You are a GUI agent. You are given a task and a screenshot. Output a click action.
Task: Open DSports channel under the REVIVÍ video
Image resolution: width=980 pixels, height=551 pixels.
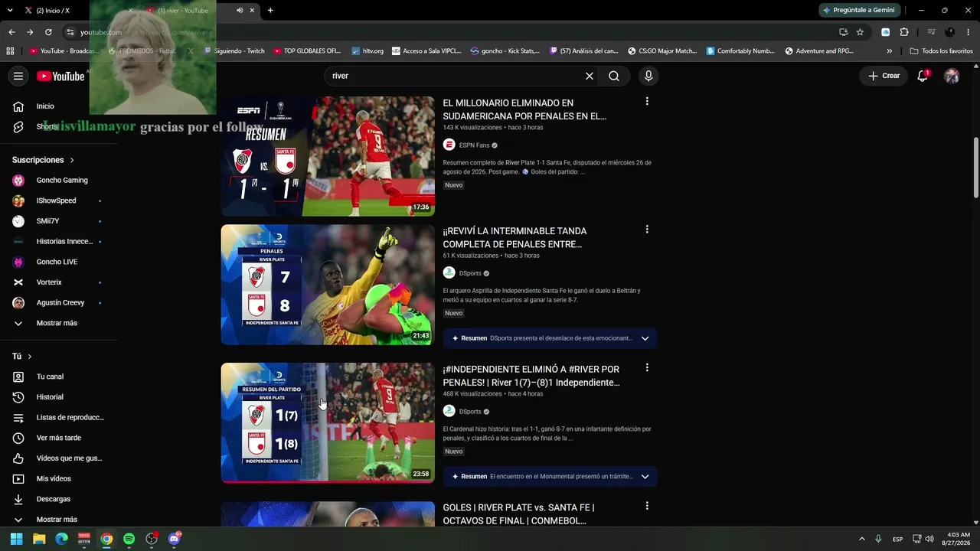(469, 273)
